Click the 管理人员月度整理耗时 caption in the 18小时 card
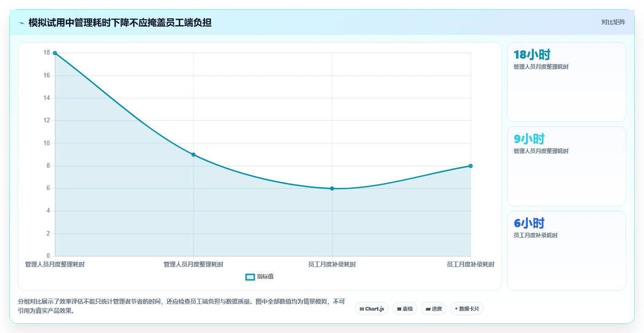This screenshot has width=644, height=333. coord(541,67)
